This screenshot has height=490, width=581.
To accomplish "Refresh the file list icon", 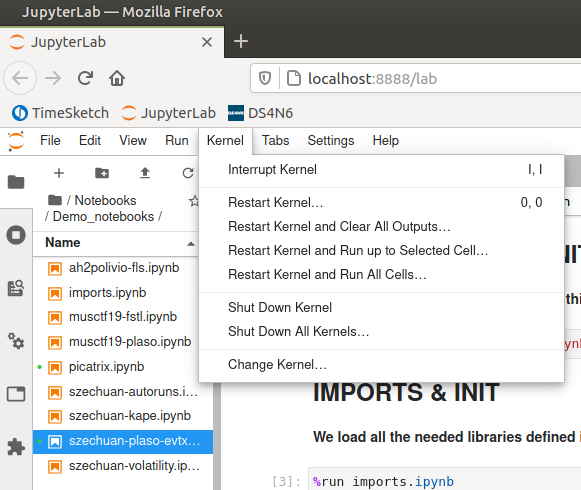I will click(x=188, y=173).
